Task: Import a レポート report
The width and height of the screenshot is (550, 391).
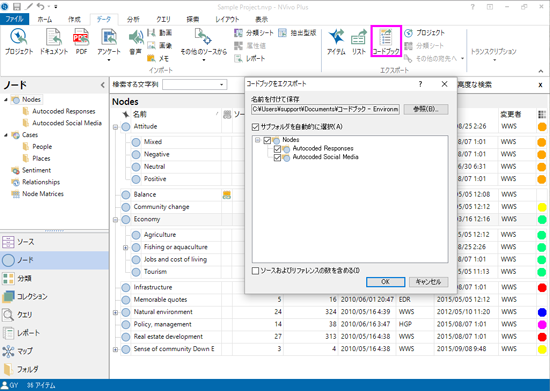Action: pyautogui.click(x=249, y=58)
